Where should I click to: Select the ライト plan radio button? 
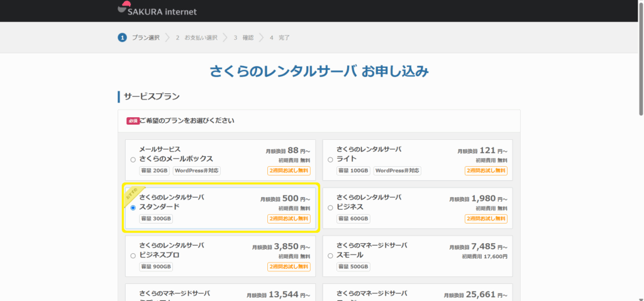330,159
